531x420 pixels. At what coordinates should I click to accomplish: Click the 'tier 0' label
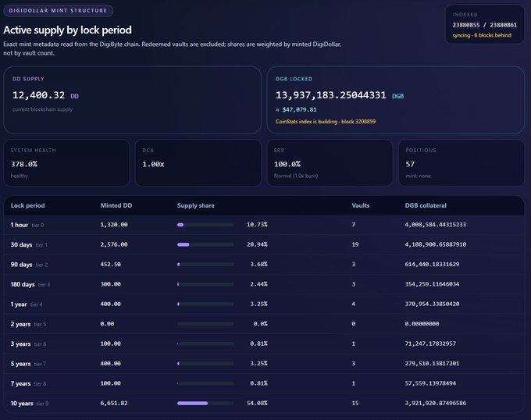(37, 225)
